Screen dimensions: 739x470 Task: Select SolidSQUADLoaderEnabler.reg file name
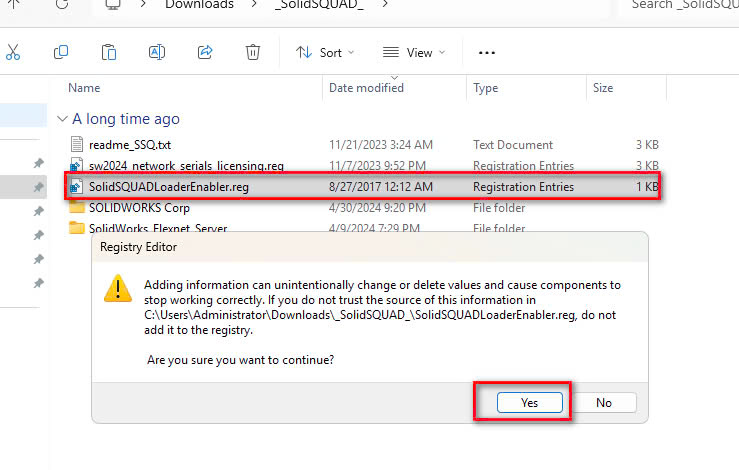(169, 187)
